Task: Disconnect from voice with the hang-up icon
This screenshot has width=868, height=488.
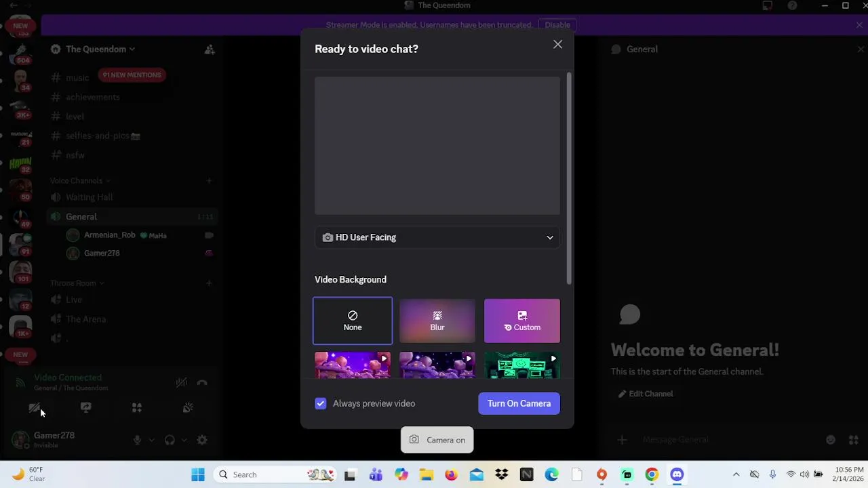Action: [x=202, y=382]
